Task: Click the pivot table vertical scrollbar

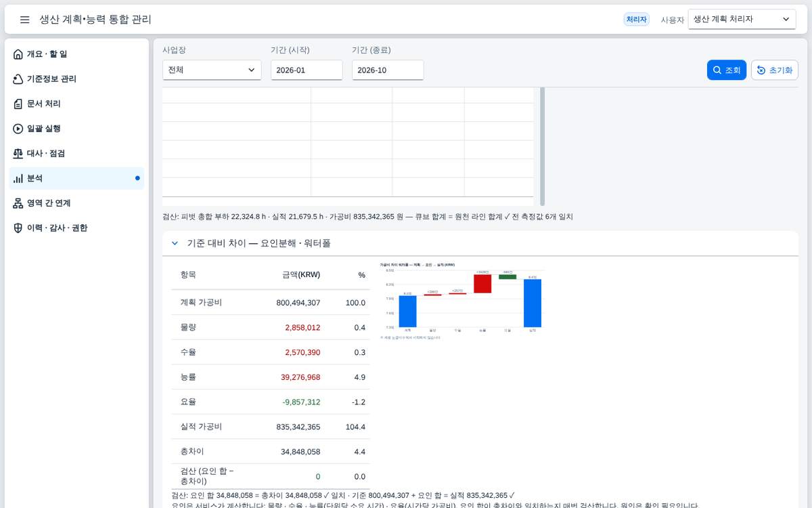Action: click(x=542, y=146)
